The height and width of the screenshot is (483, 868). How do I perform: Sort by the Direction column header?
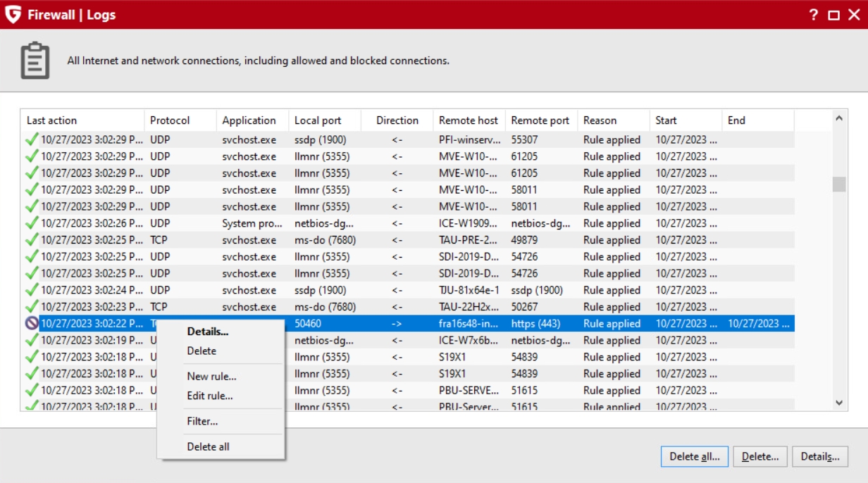coord(397,120)
